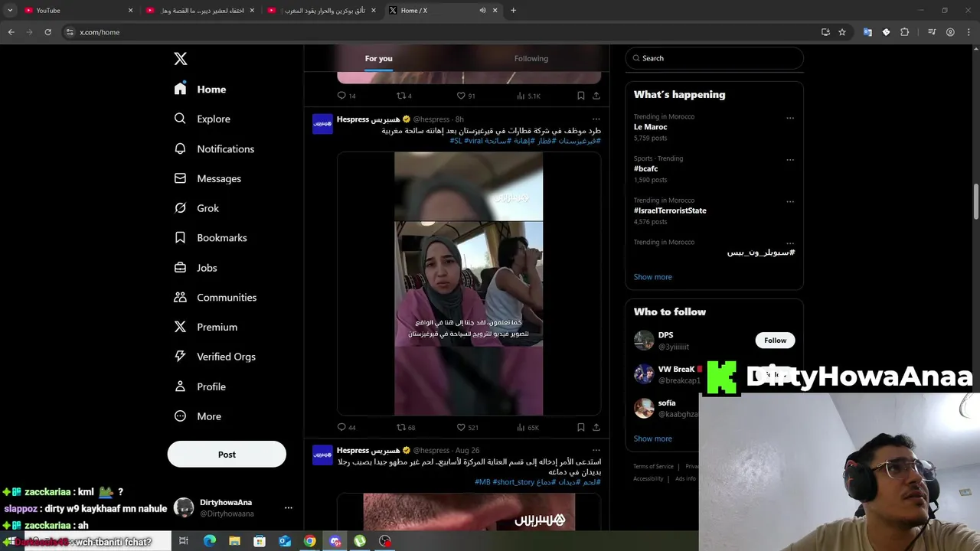Screen dimensions: 980x551
Task: Open DPS profile avatar
Action: 644,341
